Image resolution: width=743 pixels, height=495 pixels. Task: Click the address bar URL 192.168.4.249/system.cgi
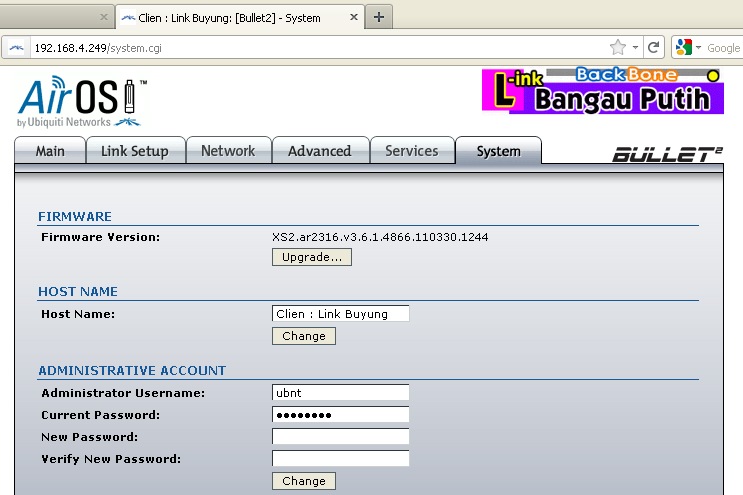(x=98, y=48)
